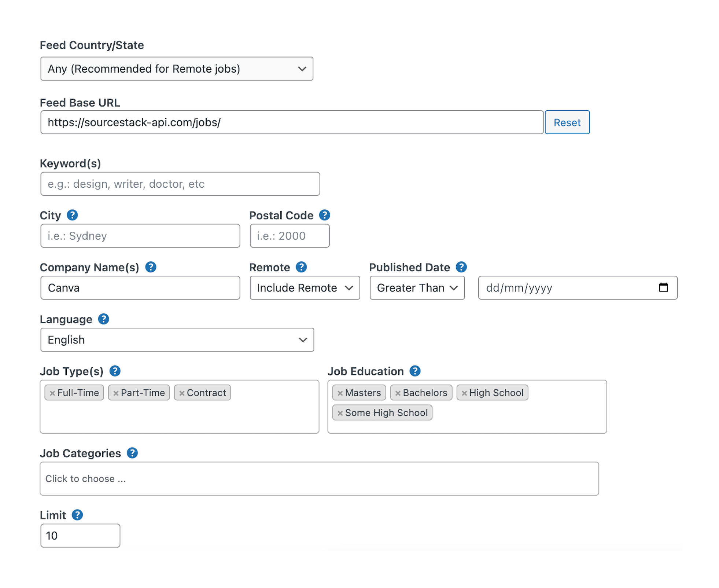Image resolution: width=719 pixels, height=588 pixels.
Task: Click the help icon next to City
Action: click(72, 215)
